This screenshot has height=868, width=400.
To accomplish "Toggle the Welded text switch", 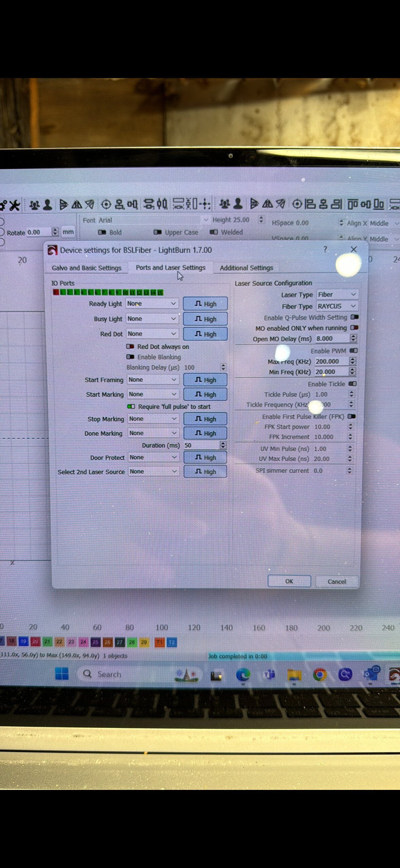I will [214, 232].
